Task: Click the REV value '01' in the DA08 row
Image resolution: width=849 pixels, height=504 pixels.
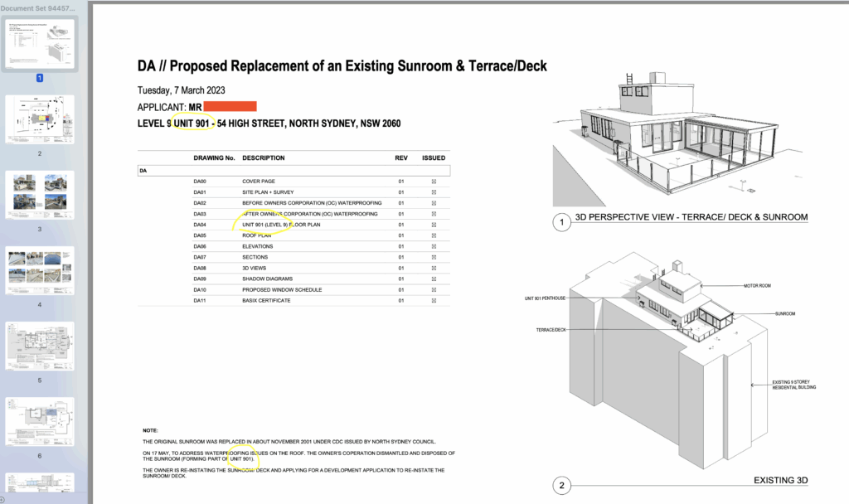Action: tap(401, 268)
